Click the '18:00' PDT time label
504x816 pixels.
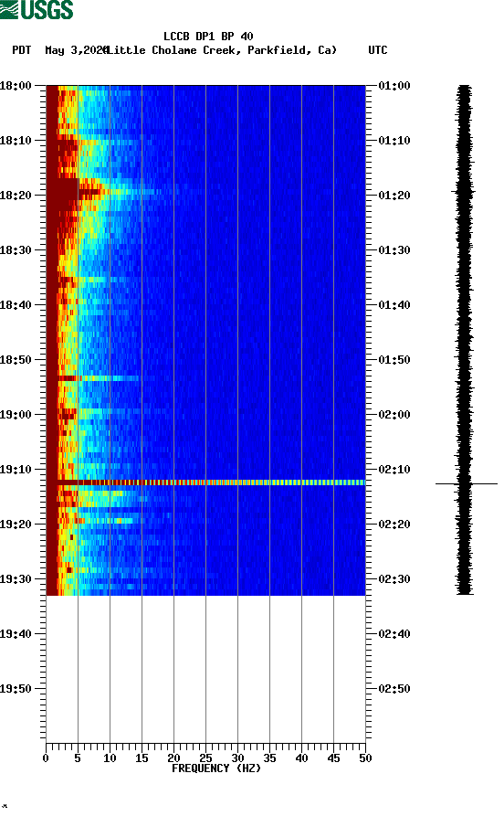click(x=16, y=85)
